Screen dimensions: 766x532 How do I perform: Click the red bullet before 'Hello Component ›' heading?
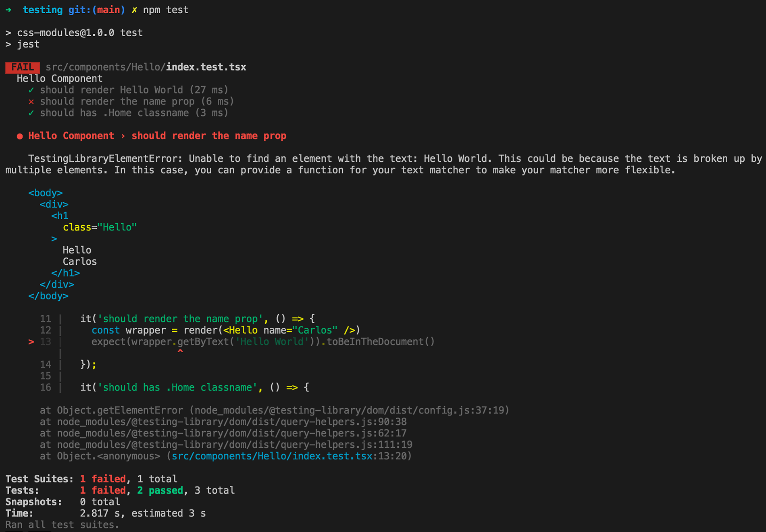[x=20, y=136]
